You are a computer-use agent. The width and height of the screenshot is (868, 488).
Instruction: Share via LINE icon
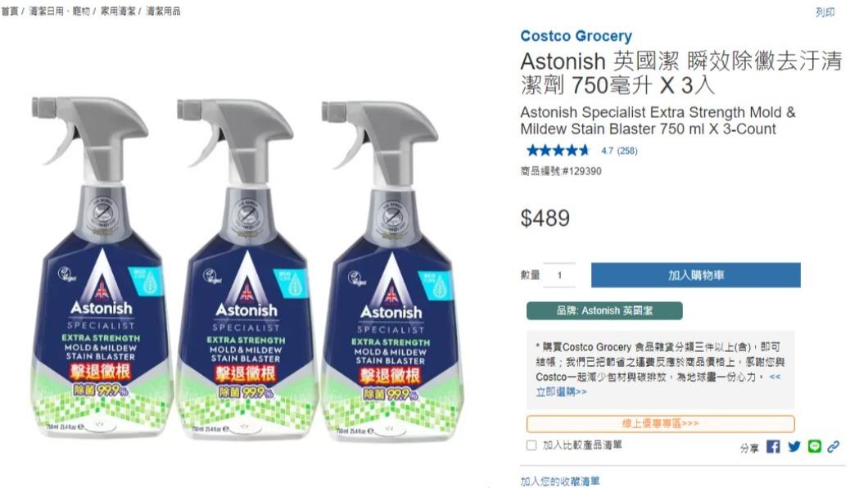tap(814, 446)
